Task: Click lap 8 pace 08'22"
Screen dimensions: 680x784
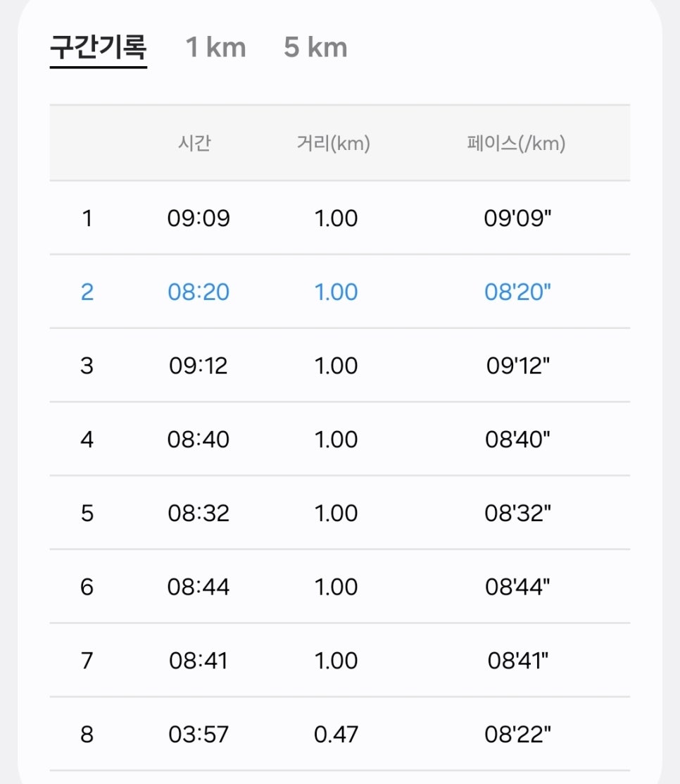Action: coord(517,735)
